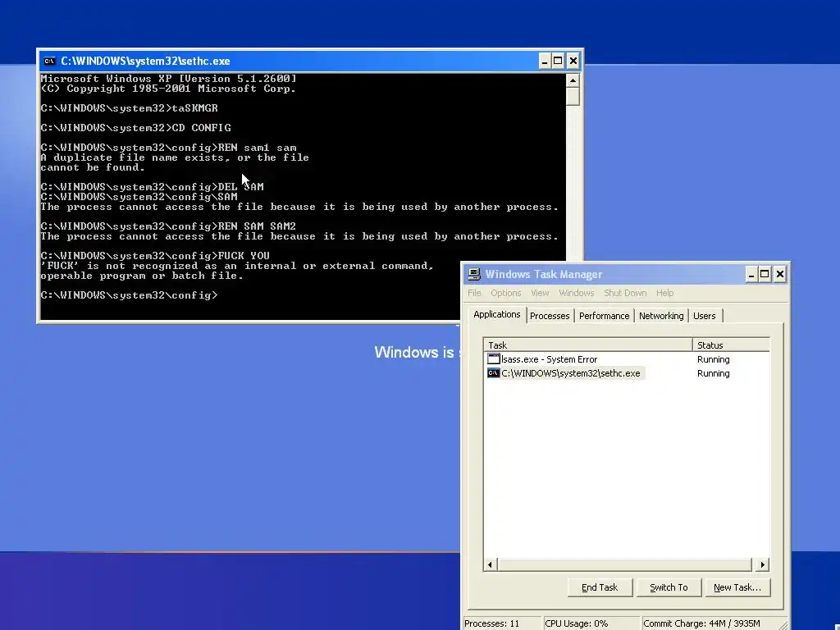Click the command prompt scroll up arrow
The height and width of the screenshot is (630, 840).
tap(573, 81)
